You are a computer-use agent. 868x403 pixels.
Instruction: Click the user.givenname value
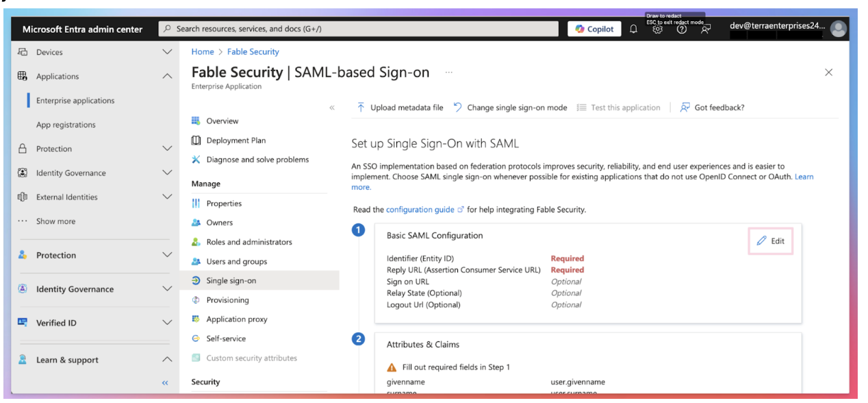[x=578, y=382]
